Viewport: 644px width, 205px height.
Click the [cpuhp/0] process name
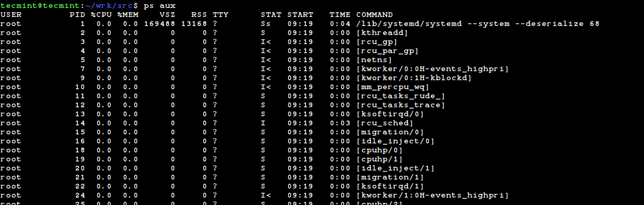[379, 150]
